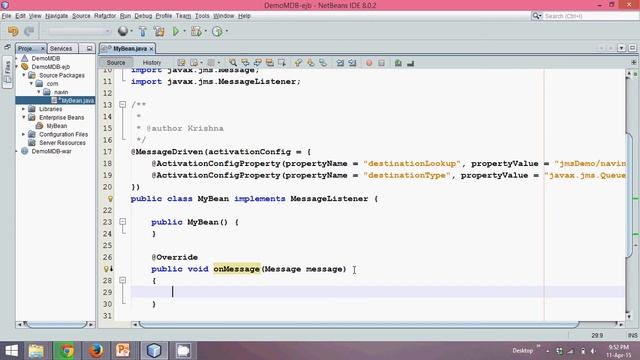The image size is (640, 360).
Task: Expand the Libraries tree node
Action: (x=24, y=109)
